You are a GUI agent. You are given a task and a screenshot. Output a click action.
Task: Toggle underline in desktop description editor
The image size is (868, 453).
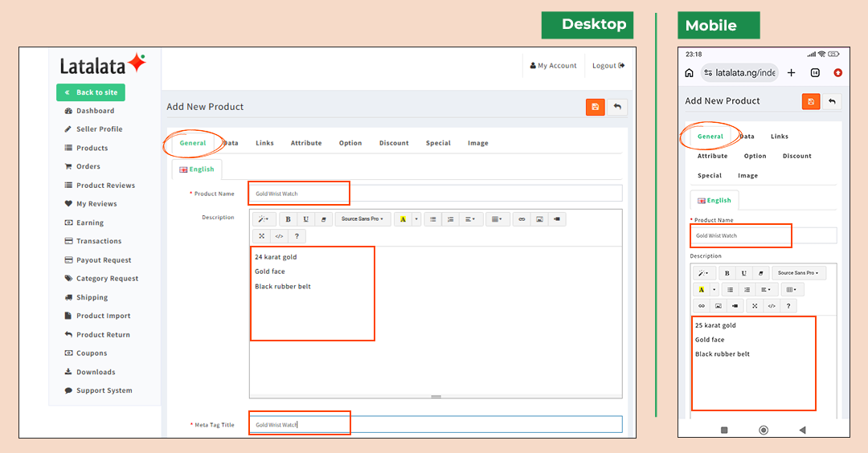tap(305, 219)
